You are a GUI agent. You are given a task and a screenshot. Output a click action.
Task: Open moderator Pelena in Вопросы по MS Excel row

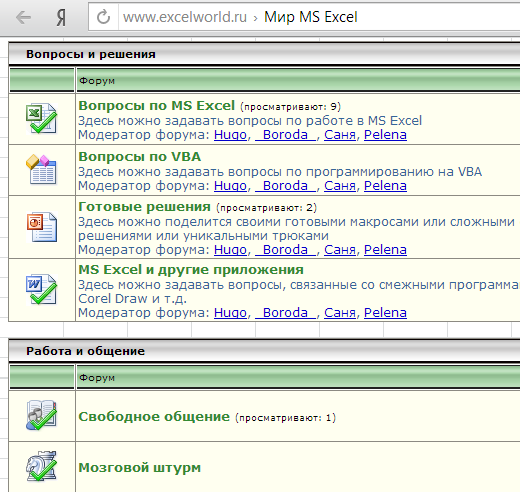(x=385, y=135)
